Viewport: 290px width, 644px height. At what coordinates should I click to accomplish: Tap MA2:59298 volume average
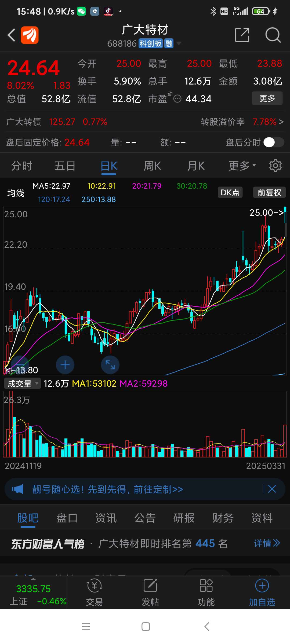tap(143, 383)
